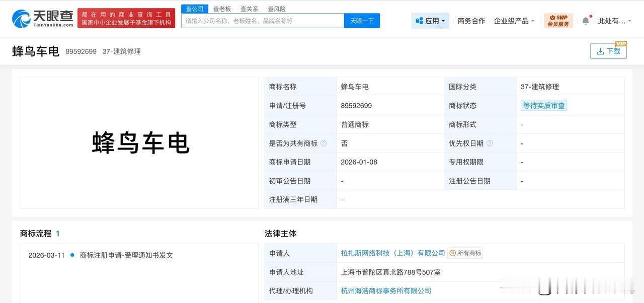Click the red banner 都在用的商业查询工具

click(x=126, y=19)
